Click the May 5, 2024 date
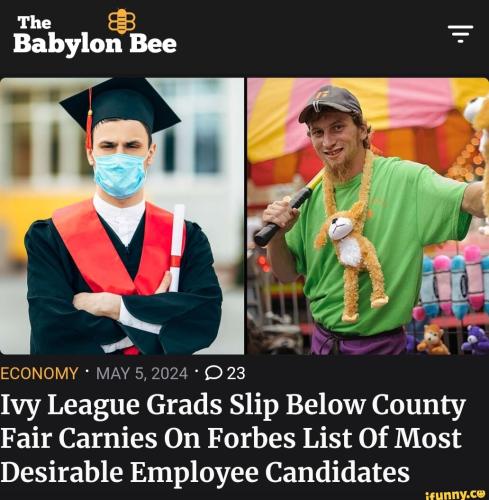Screen dimensions: 489x500 point(142,373)
